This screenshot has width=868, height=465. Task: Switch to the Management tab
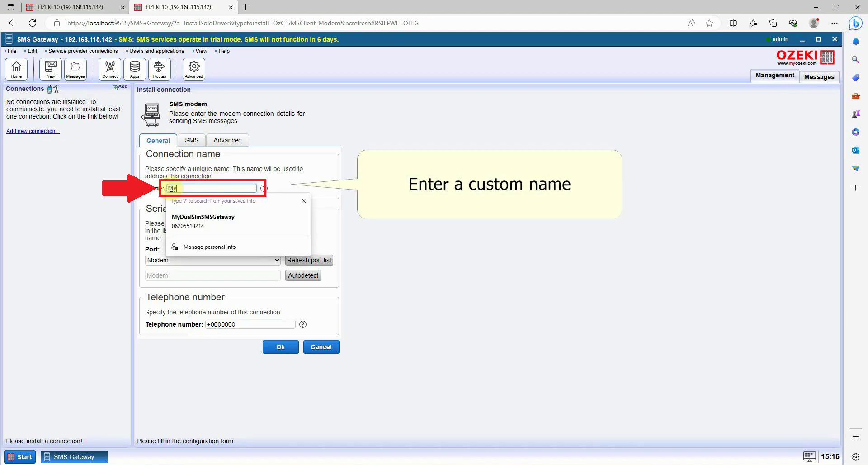tap(774, 76)
